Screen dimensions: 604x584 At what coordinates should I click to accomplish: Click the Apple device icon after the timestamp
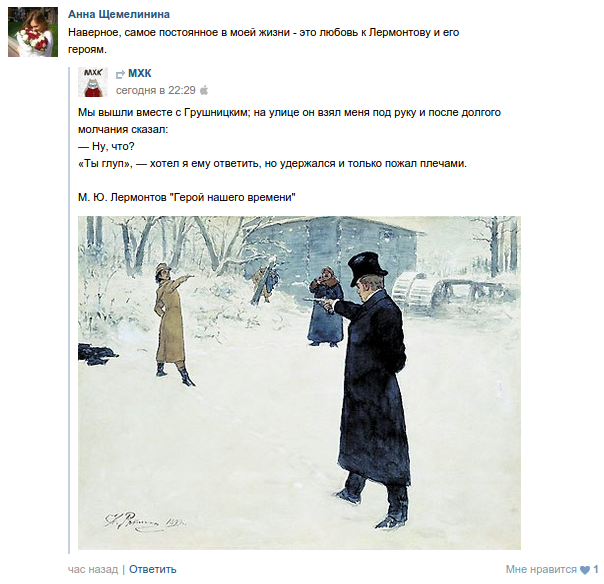tap(204, 90)
